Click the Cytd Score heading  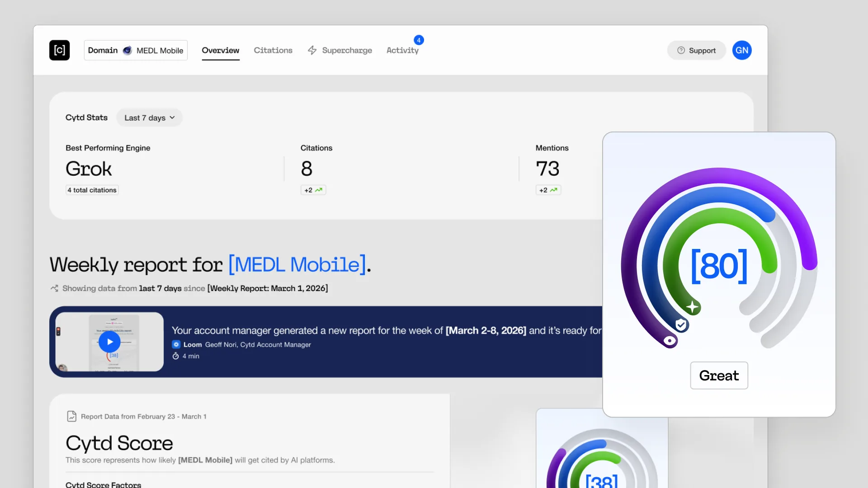pos(119,443)
